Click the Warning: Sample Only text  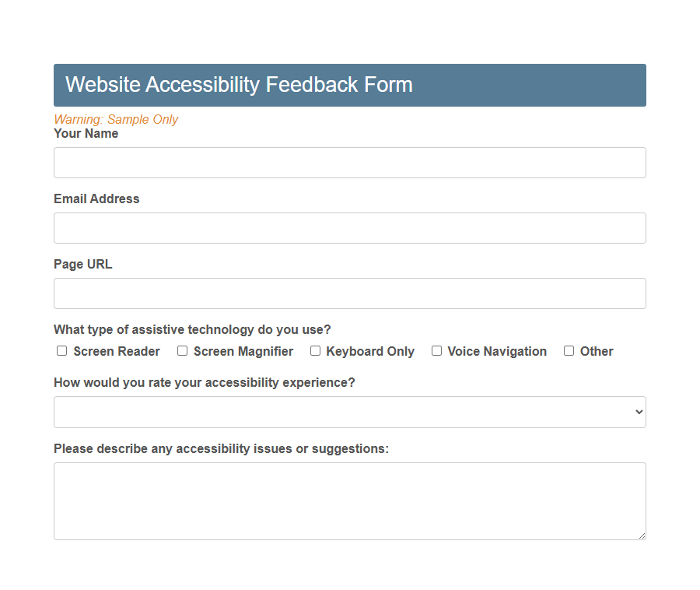[115, 119]
